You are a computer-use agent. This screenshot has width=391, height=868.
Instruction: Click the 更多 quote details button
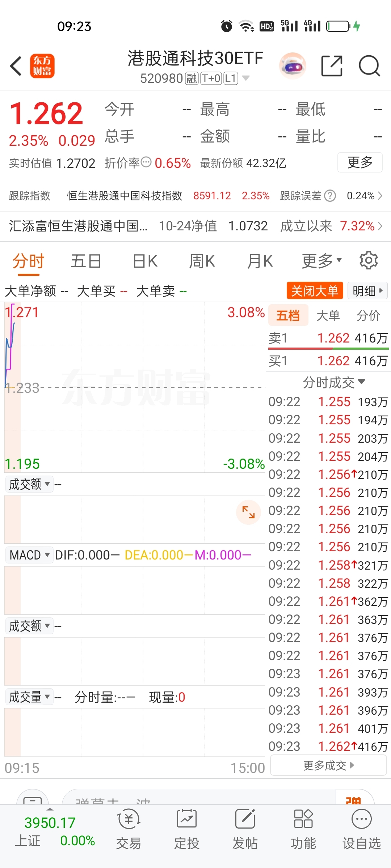tap(360, 162)
